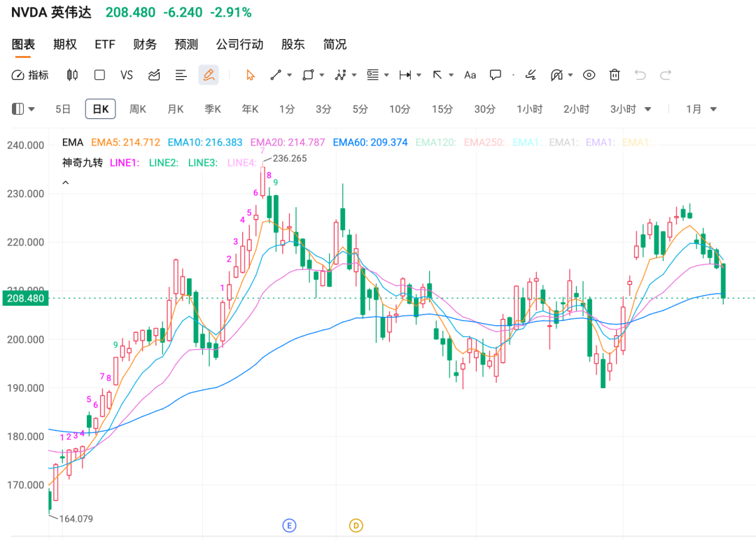Select the line drawing tool
Image resolution: width=756 pixels, height=540 pixels.
[276, 75]
